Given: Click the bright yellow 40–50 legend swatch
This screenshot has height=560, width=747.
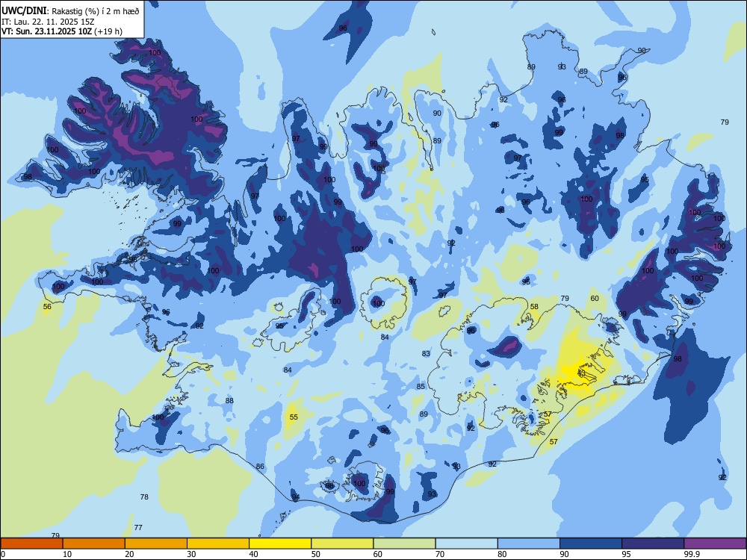Looking at the screenshot, I should point(280,544).
